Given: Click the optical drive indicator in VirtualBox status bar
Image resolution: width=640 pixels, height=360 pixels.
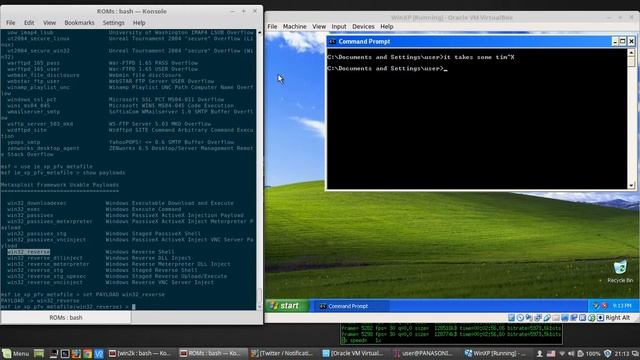Looking at the screenshot, I should pos(520,318).
